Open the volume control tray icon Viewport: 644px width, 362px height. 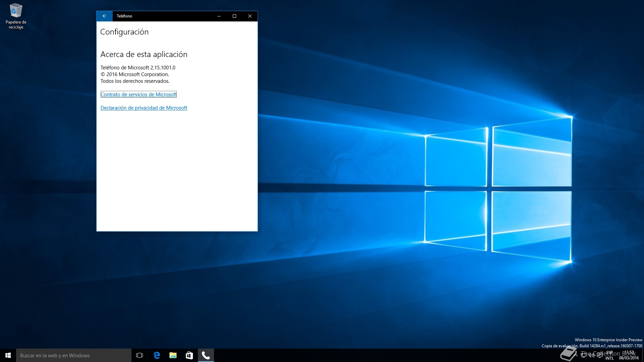(x=592, y=355)
